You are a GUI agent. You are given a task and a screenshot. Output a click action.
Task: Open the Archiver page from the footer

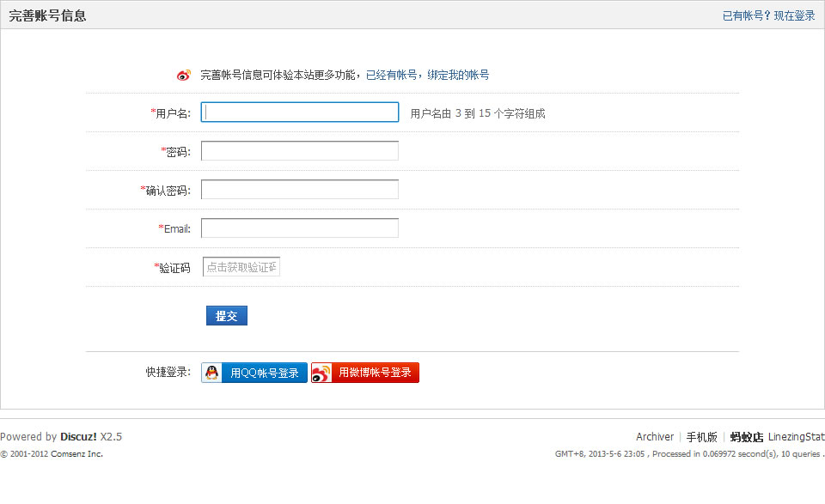click(655, 436)
